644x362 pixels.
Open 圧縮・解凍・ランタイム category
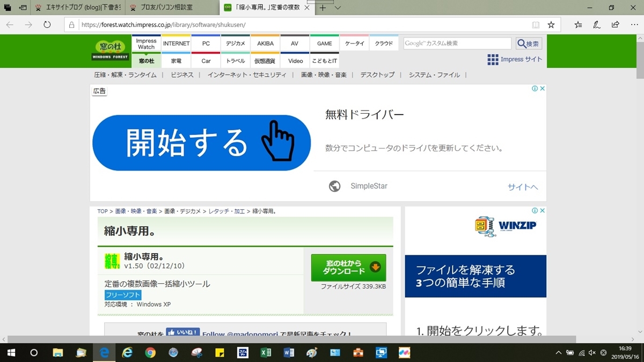[x=125, y=75]
